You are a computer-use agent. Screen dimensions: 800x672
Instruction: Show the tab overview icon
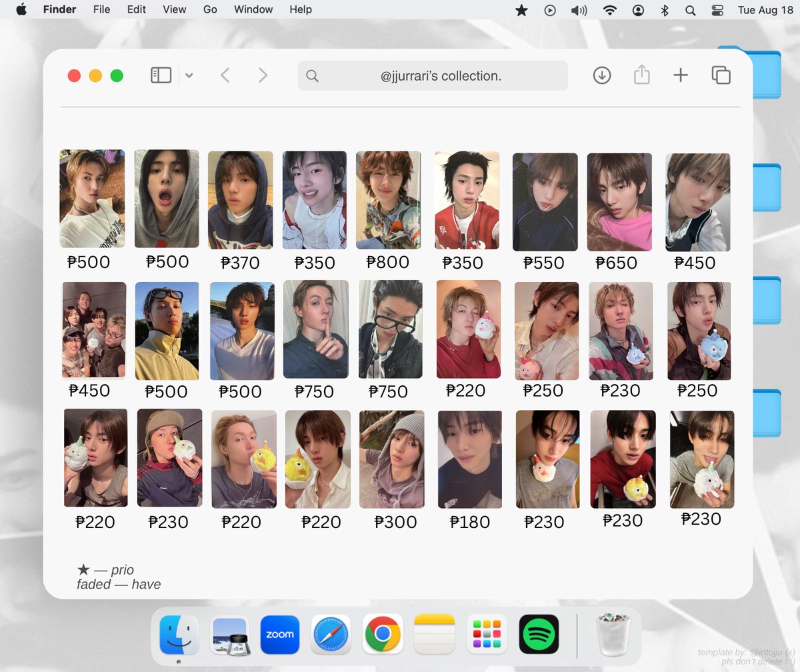(721, 75)
